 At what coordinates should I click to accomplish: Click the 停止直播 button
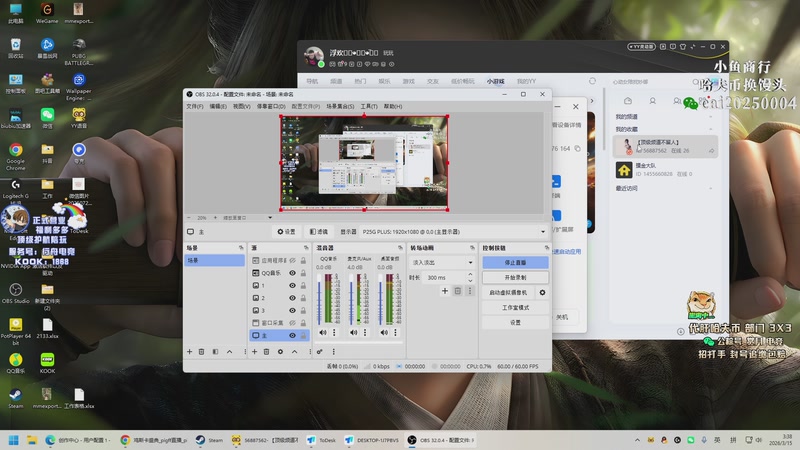514,262
